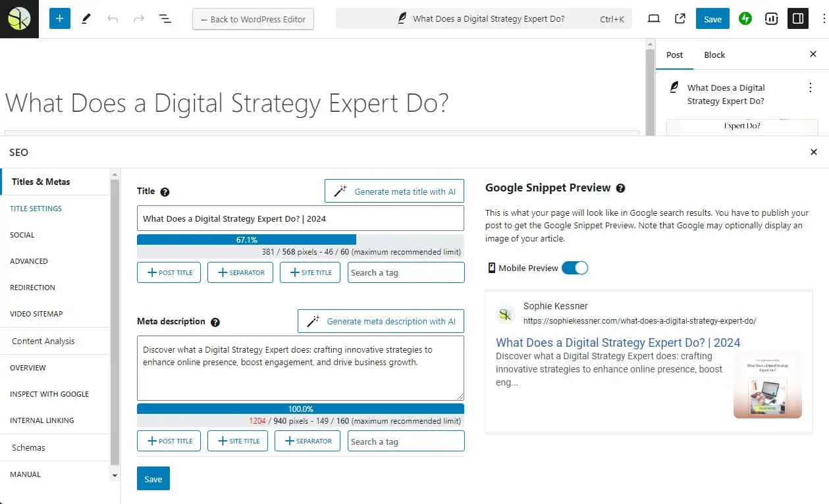Add Site Title tag to meta description
The width and height of the screenshot is (829, 504).
tap(238, 441)
